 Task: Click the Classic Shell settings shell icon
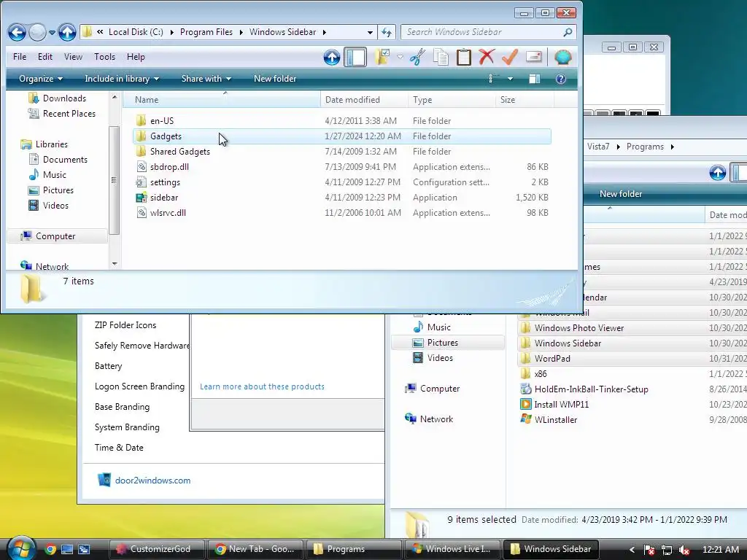coord(562,57)
